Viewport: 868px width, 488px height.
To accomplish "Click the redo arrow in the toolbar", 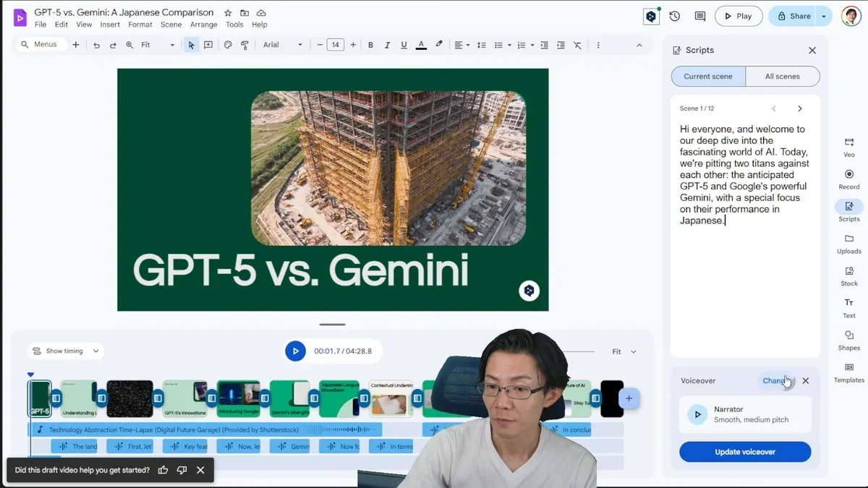I will [x=113, y=45].
